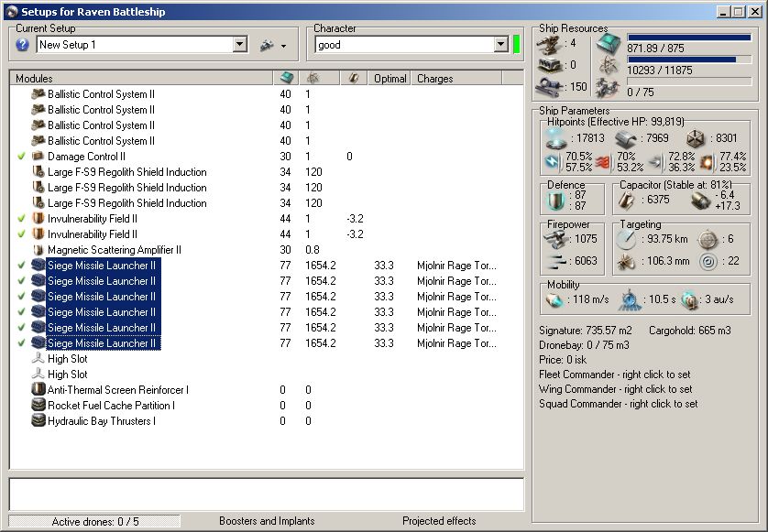768x532 pixels.
Task: Click Fleet Commander right click to set
Action: 615,375
